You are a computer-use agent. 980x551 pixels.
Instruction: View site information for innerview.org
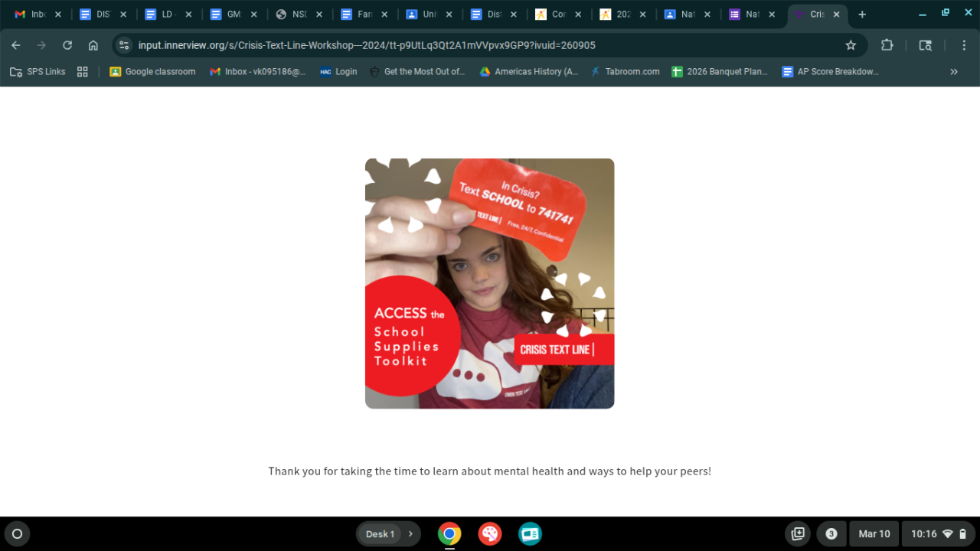click(124, 45)
